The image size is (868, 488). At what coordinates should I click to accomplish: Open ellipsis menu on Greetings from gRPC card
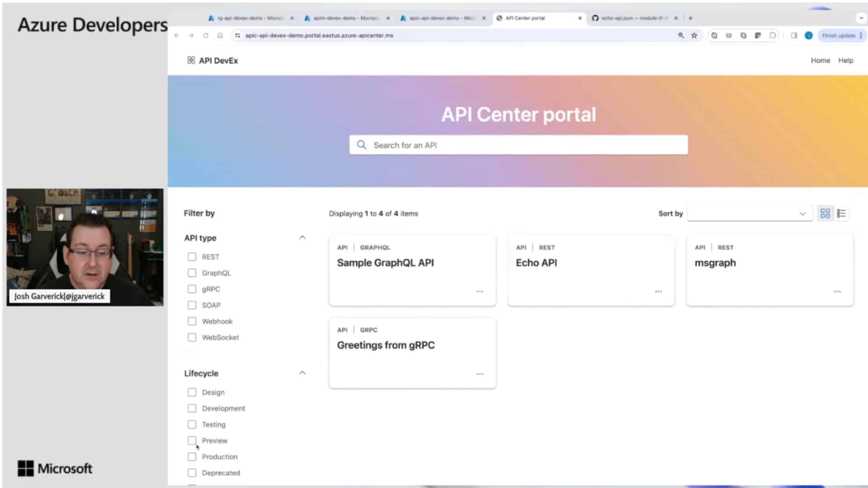480,374
